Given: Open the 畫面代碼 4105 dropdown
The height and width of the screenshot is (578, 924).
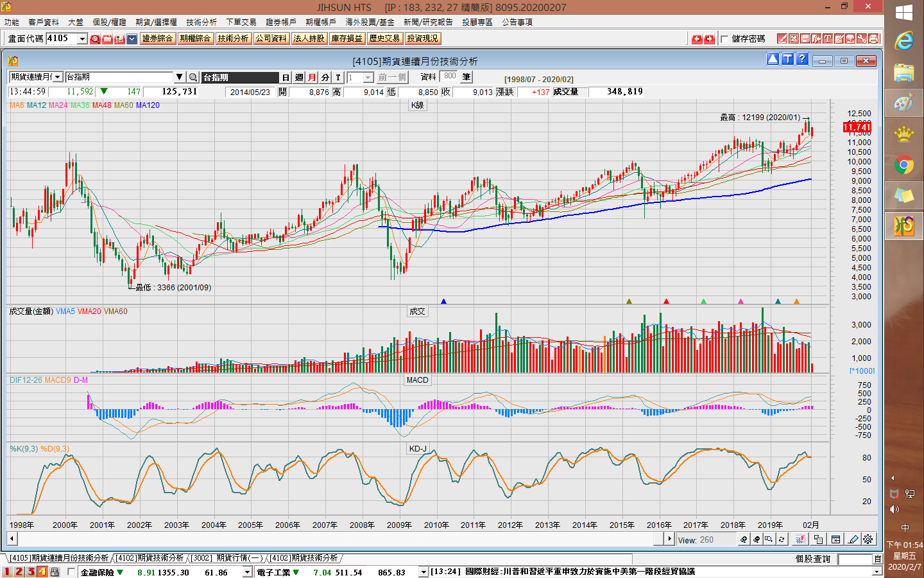Looking at the screenshot, I should pyautogui.click(x=82, y=39).
